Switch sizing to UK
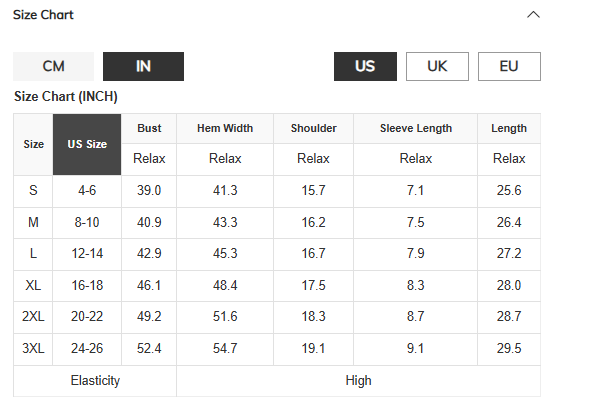The image size is (610, 407). point(437,67)
